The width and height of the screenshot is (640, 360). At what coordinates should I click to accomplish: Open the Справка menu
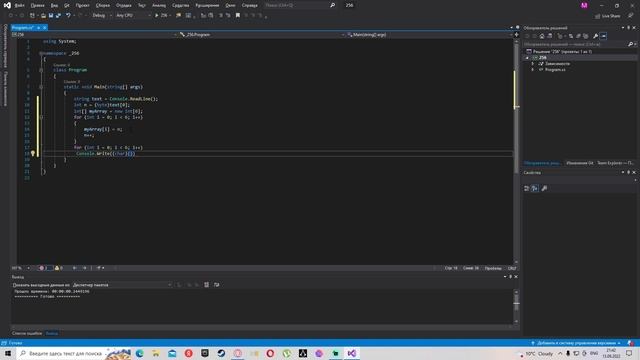[249, 5]
